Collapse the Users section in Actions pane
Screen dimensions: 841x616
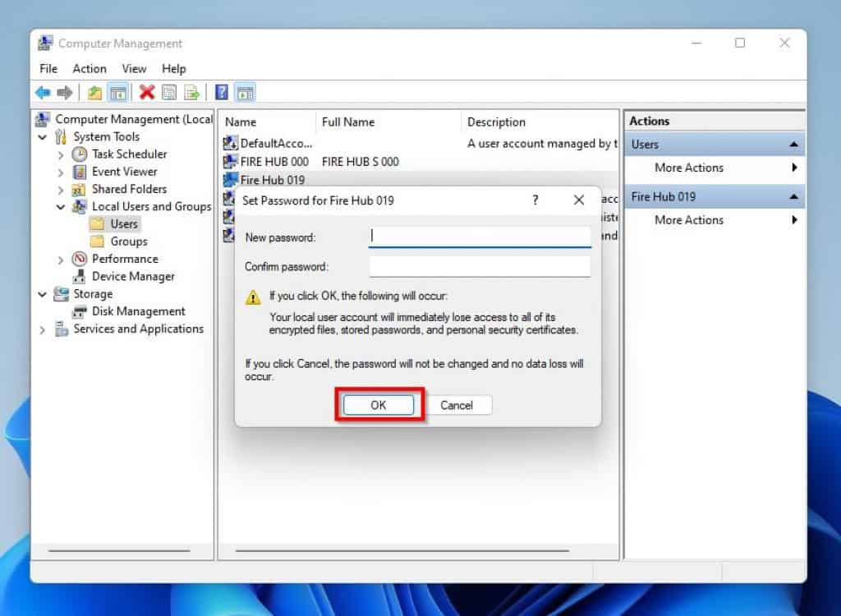point(794,145)
